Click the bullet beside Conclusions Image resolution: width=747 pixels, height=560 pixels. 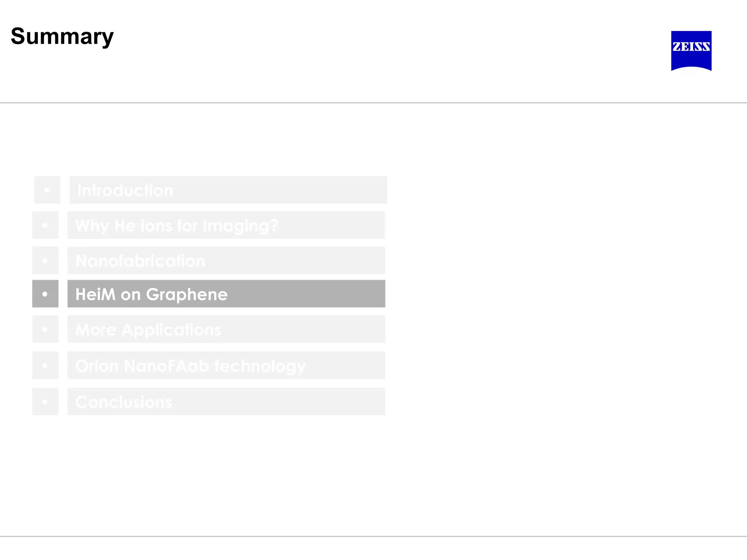tap(45, 401)
